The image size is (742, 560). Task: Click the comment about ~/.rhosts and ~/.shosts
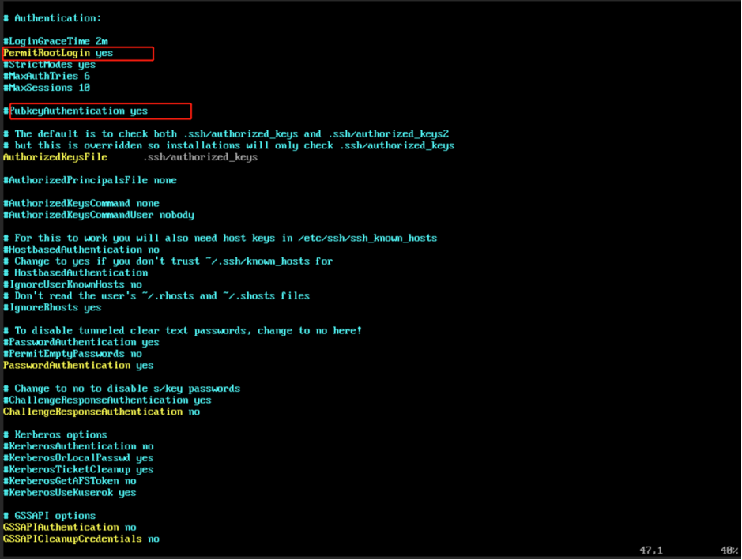pos(156,296)
